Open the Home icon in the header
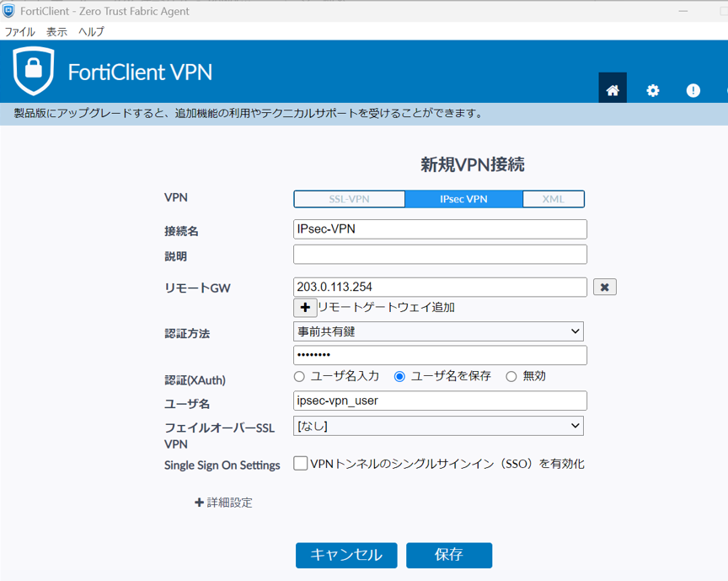 (x=613, y=89)
